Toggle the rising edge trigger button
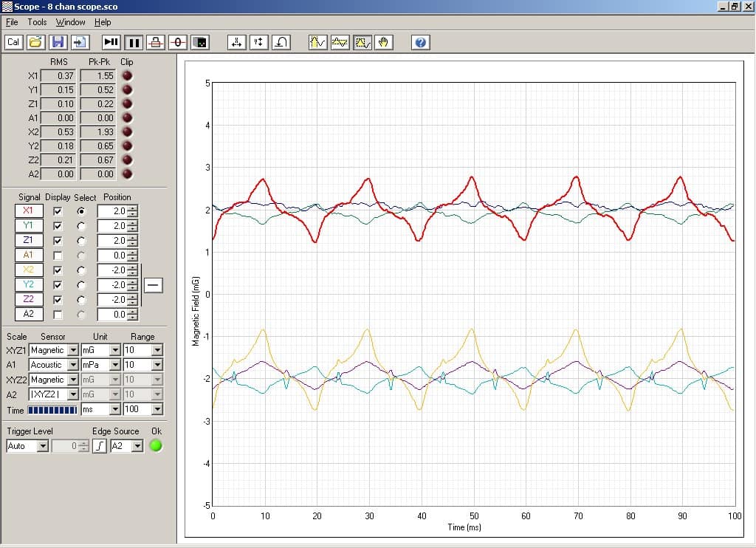This screenshot has height=548, width=756. [100, 446]
